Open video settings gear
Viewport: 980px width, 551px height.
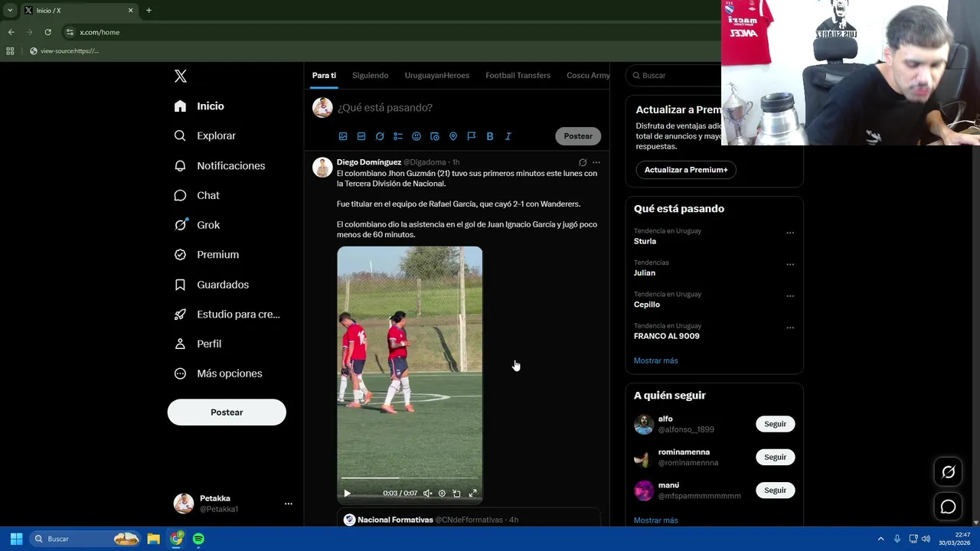point(442,494)
